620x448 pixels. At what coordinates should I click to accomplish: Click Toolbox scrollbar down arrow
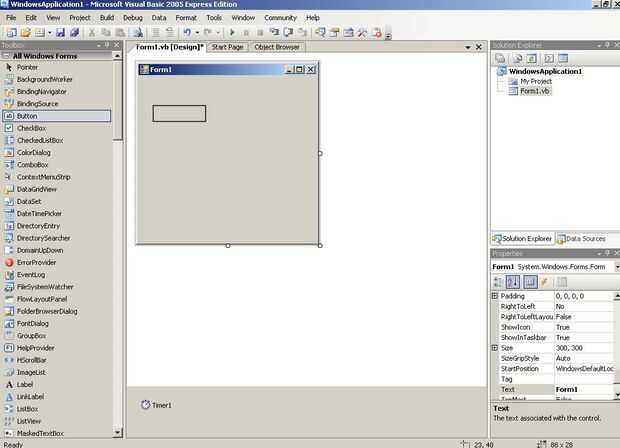117,433
